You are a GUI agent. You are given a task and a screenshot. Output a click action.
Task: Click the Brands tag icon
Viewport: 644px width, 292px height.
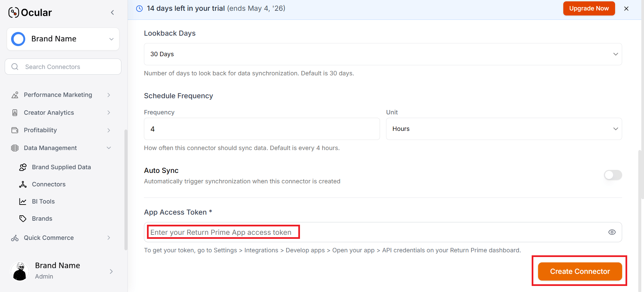[x=23, y=219]
